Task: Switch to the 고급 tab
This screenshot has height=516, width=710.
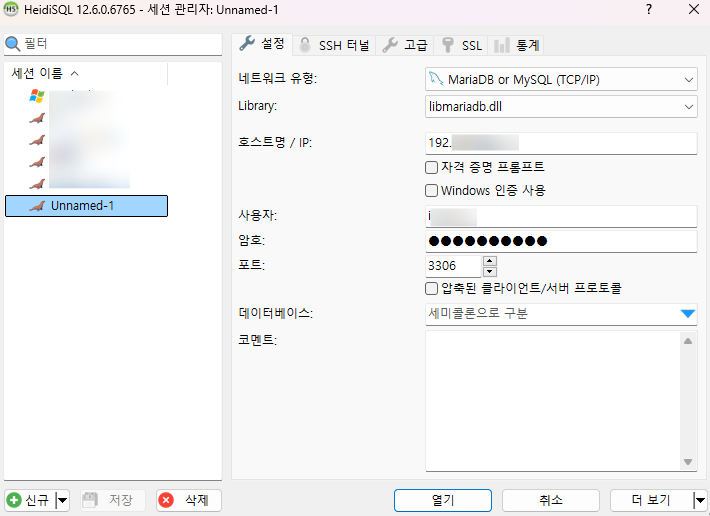Action: click(x=404, y=45)
